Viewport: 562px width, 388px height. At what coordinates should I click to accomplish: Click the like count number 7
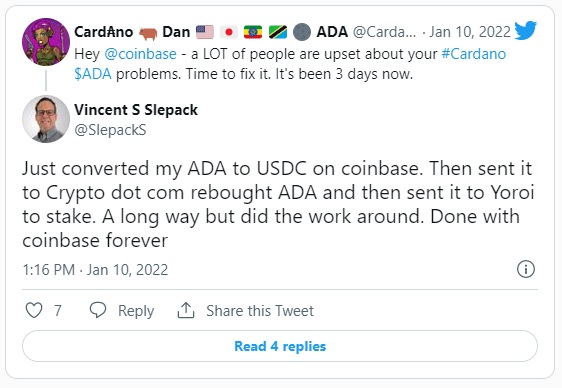pyautogui.click(x=58, y=311)
